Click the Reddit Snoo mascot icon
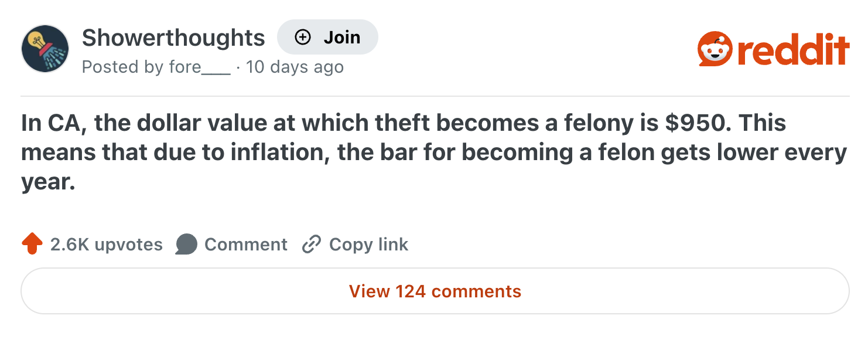 (715, 49)
